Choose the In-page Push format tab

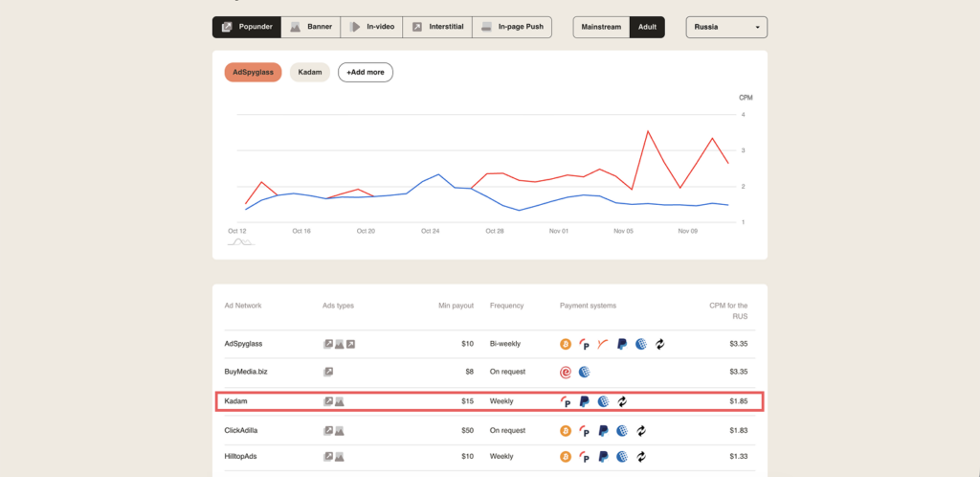click(x=512, y=27)
